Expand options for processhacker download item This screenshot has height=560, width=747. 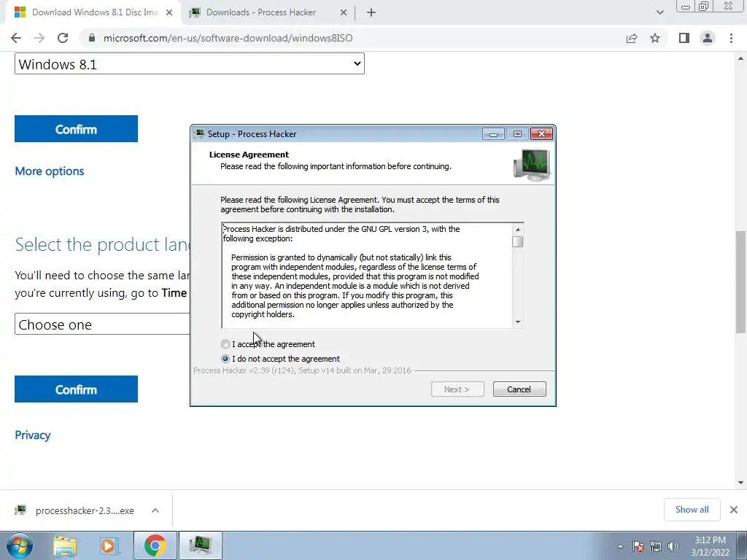point(155,510)
